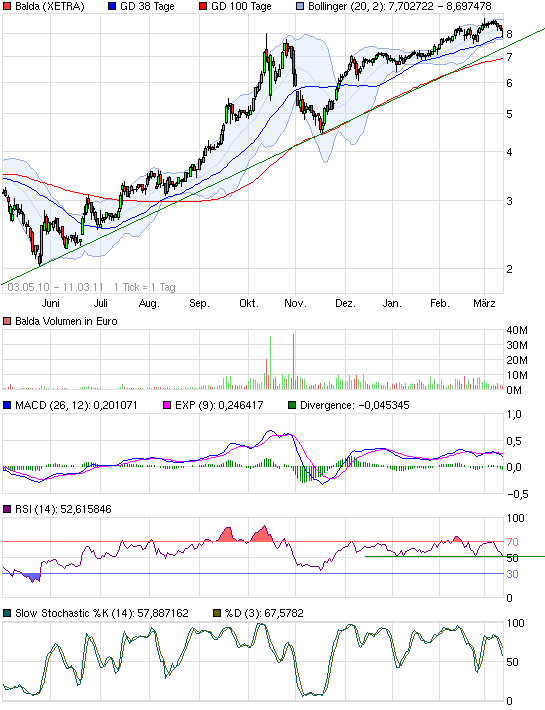Click the magenta EXP (9) legend swatch
Image resolution: width=545 pixels, height=710 pixels.
pos(167,405)
